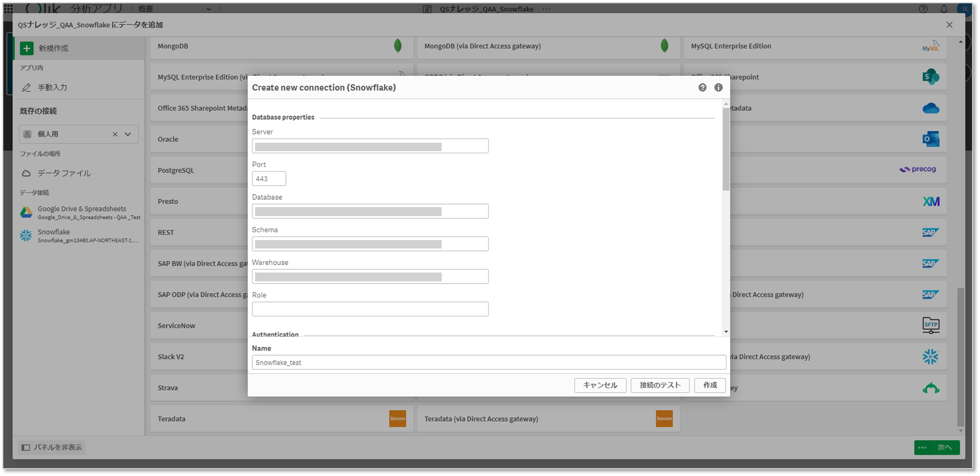The image size is (980, 476).
Task: Click the help question mark icon in the dialog
Action: point(702,87)
